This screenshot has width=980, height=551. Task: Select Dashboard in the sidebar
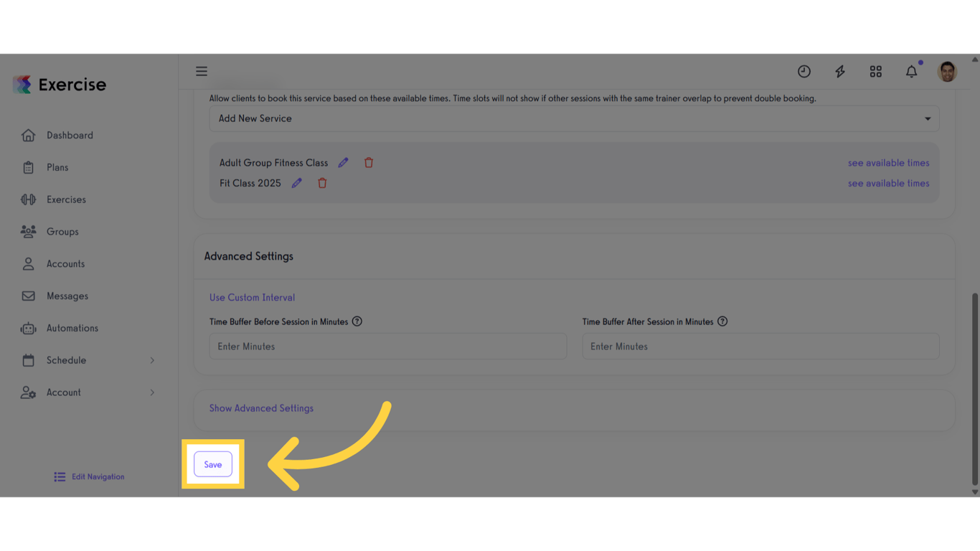click(x=70, y=135)
